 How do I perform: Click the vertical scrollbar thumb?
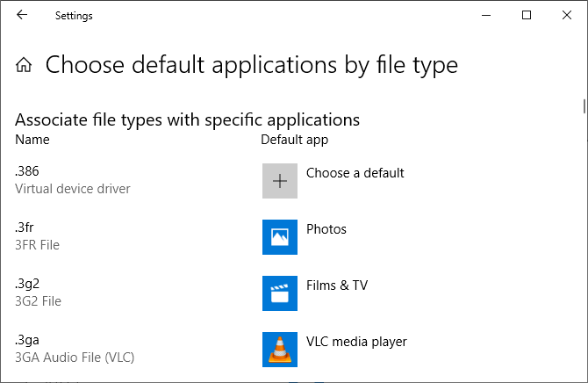click(x=584, y=106)
